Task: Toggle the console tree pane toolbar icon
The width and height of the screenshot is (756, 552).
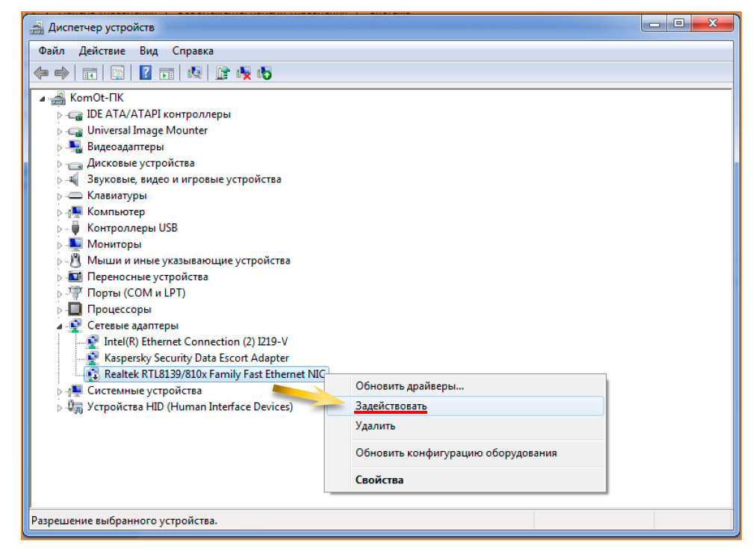Action: click(x=90, y=73)
